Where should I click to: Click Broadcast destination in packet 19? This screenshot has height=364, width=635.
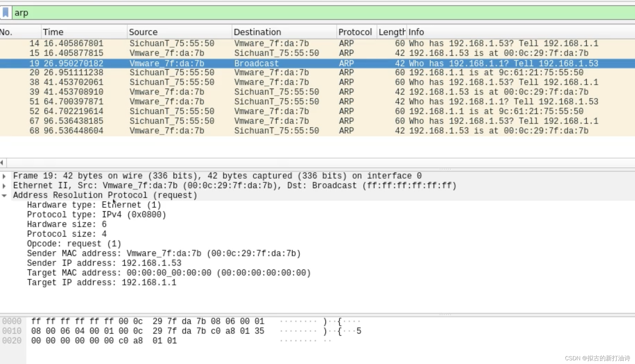256,63
